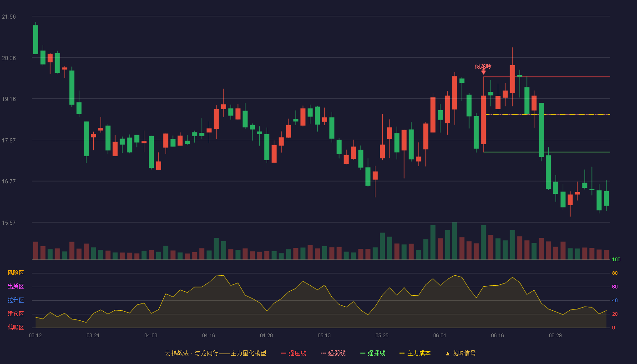Click the 06-04 date label
The width and height of the screenshot is (637, 364).
pyautogui.click(x=440, y=335)
